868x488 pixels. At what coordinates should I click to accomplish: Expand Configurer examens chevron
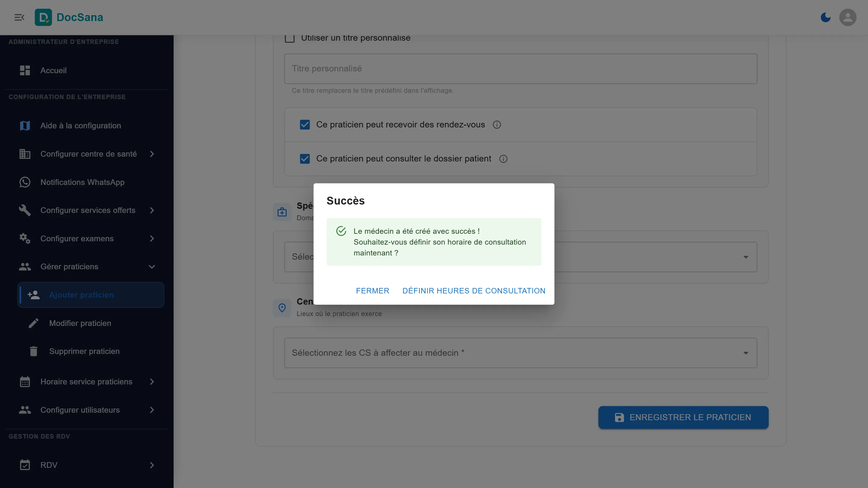[x=152, y=239]
